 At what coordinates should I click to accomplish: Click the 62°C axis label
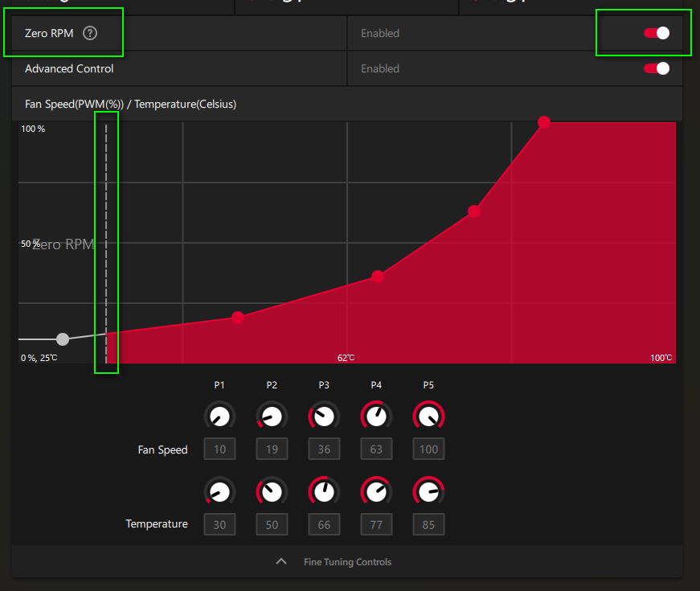coord(346,358)
